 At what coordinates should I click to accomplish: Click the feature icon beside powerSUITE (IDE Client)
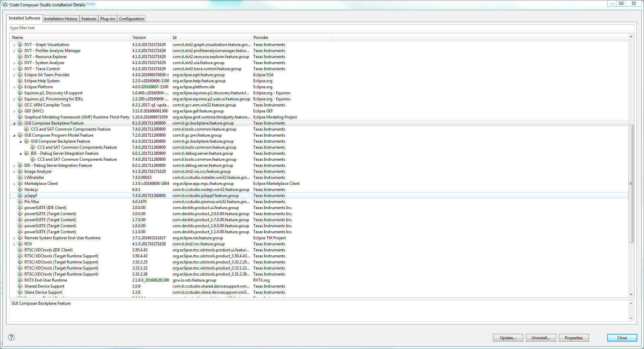[20, 208]
